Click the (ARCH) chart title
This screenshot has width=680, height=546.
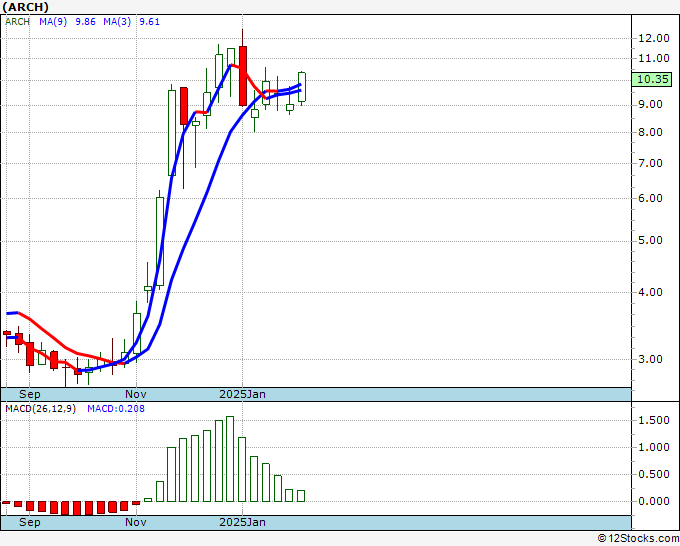click(x=26, y=7)
